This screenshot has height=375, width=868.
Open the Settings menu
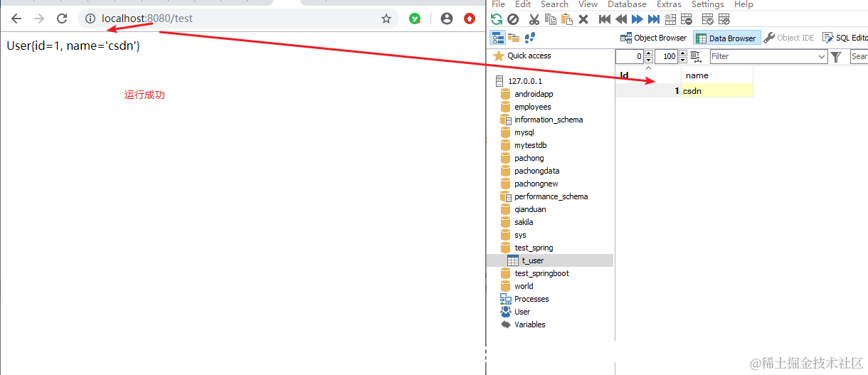pyautogui.click(x=707, y=4)
